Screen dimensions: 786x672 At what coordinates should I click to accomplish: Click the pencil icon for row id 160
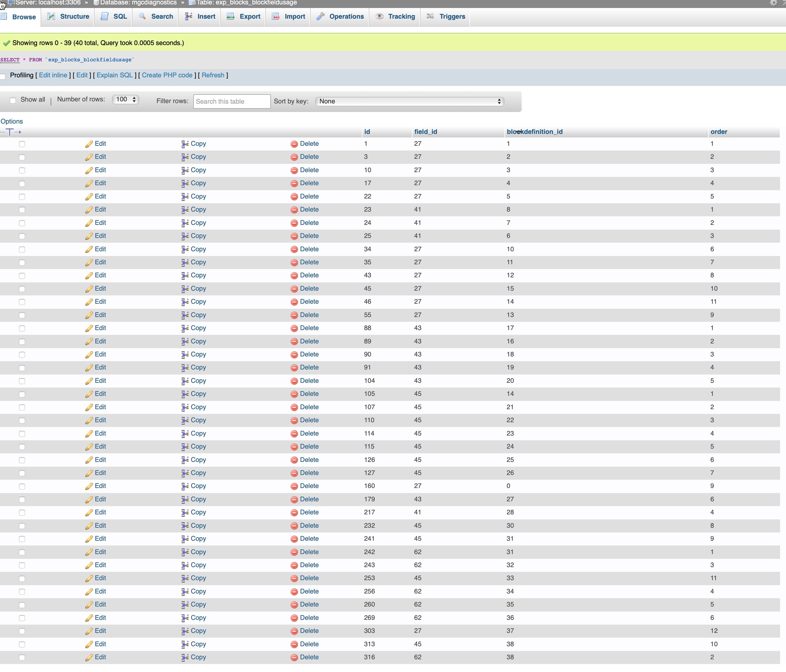pos(89,487)
